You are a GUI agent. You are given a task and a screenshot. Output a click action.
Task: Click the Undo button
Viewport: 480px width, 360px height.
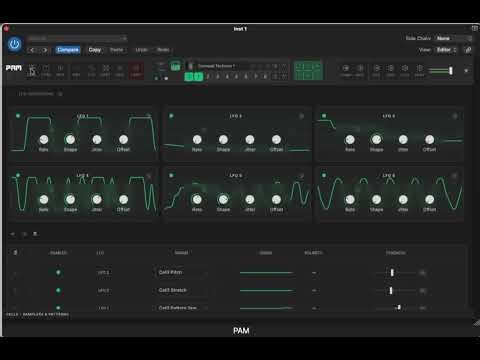point(142,50)
